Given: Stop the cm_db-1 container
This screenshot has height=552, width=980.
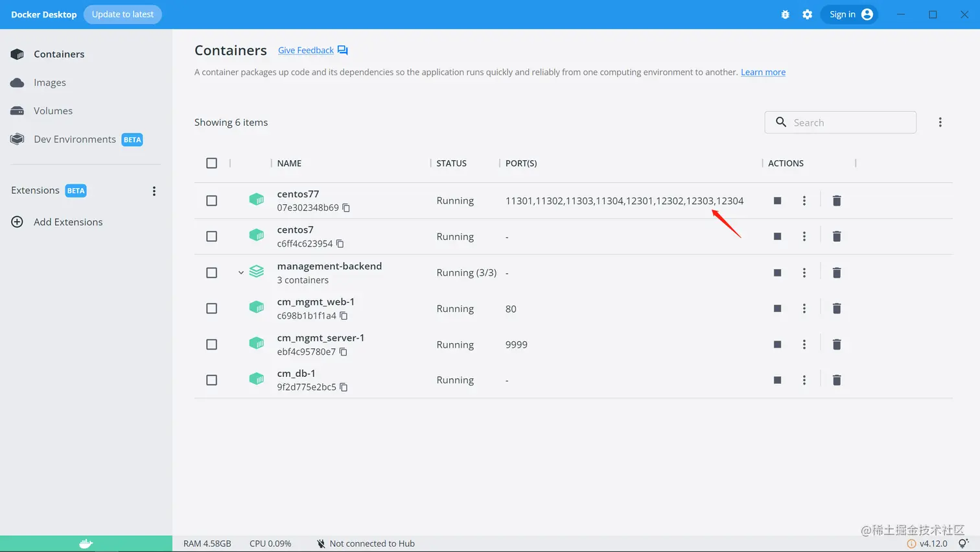Looking at the screenshot, I should (x=777, y=380).
